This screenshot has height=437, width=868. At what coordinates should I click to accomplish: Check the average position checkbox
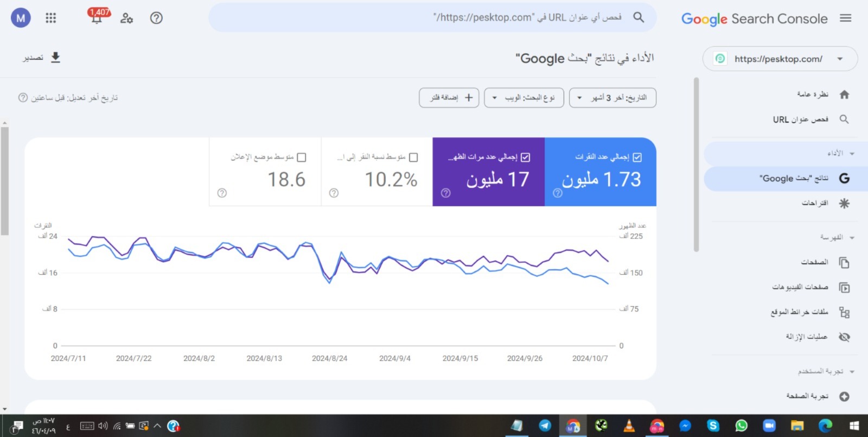click(x=302, y=157)
